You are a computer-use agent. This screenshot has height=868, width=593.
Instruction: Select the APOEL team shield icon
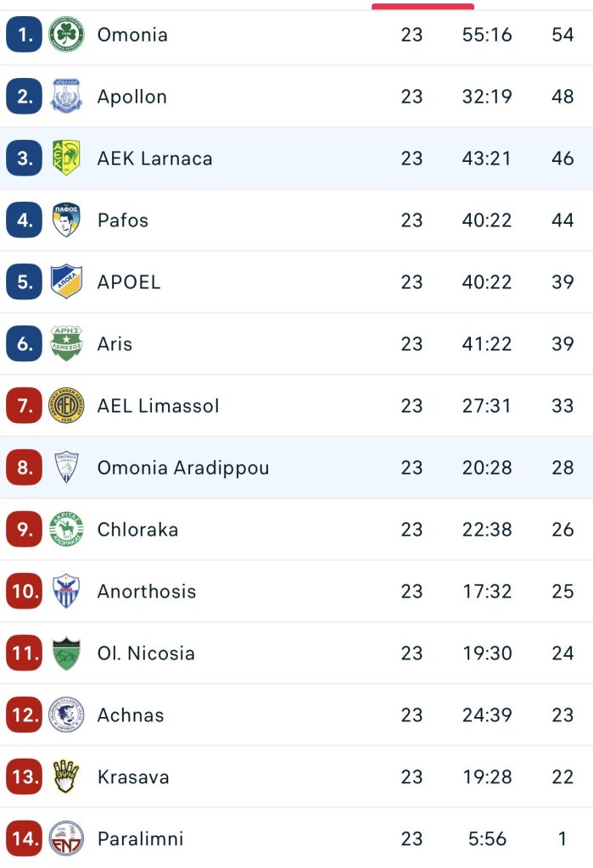[66, 282]
